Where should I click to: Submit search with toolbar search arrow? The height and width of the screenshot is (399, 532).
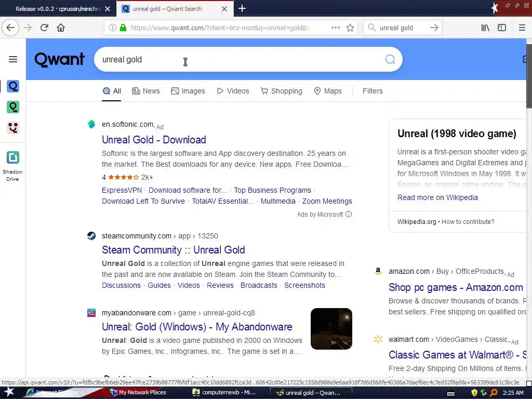(434, 28)
